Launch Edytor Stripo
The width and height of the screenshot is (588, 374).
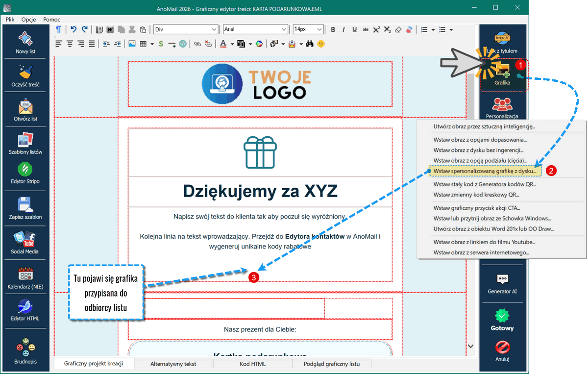[25, 170]
